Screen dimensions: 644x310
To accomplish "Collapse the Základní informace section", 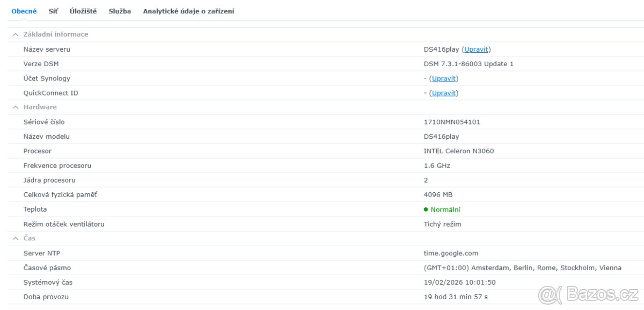I will [16, 34].
